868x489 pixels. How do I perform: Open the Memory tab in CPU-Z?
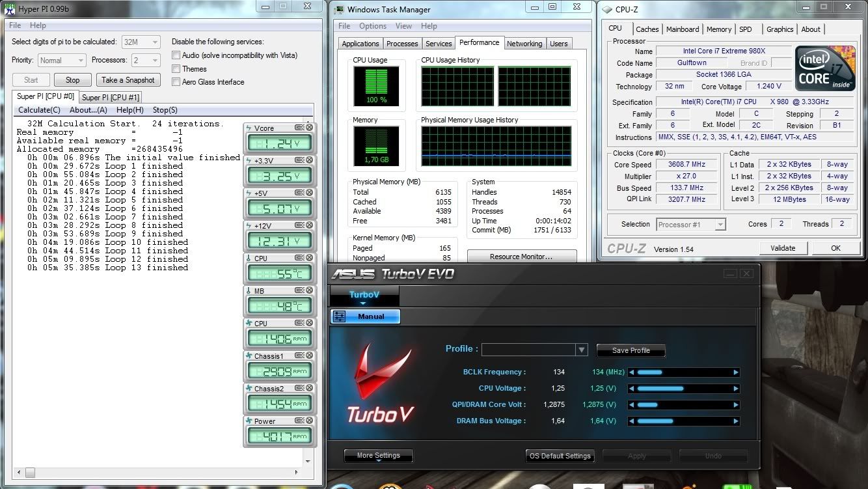click(719, 29)
